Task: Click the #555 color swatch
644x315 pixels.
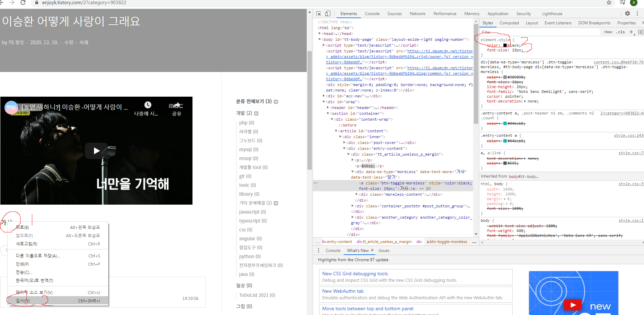Action: [505, 163]
